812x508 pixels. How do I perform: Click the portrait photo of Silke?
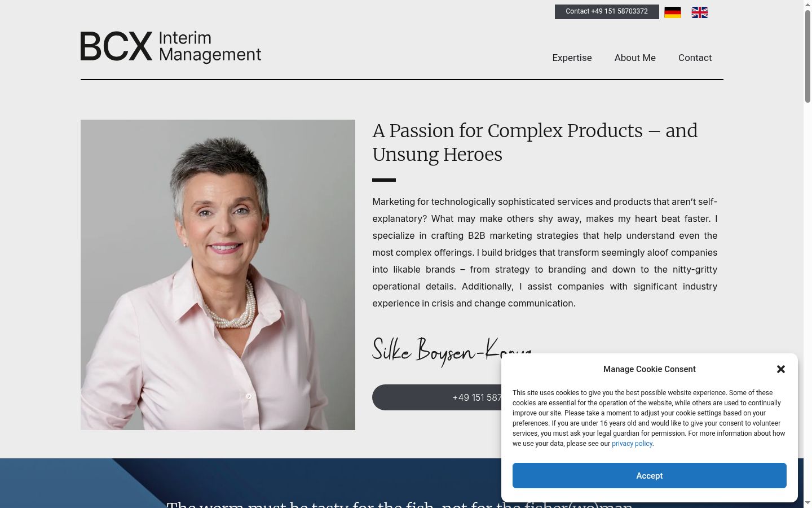click(218, 275)
